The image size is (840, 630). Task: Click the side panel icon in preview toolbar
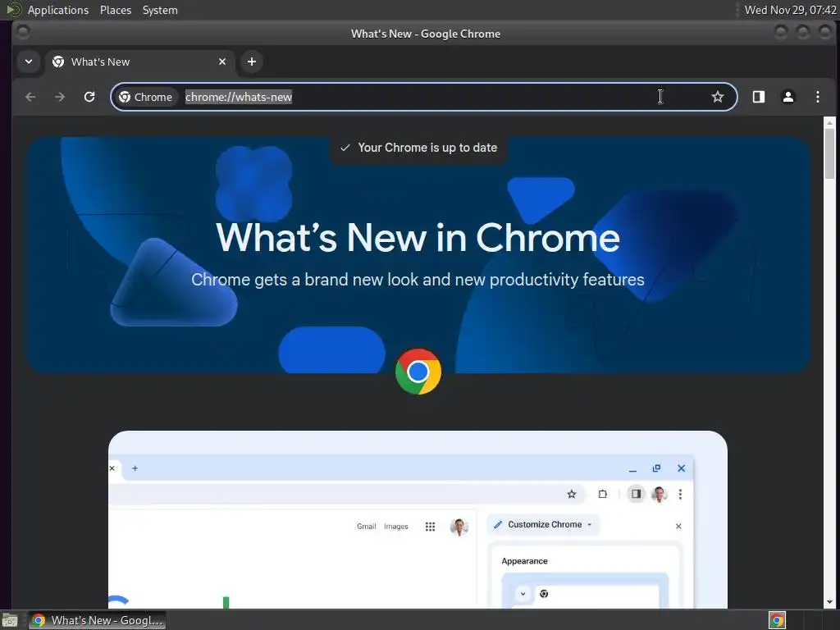tap(636, 494)
